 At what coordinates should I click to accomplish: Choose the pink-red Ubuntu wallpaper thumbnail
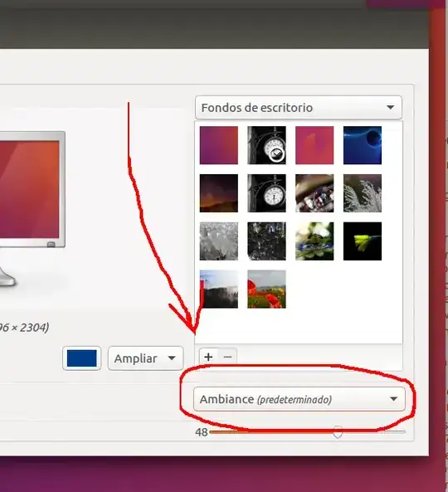(314, 145)
